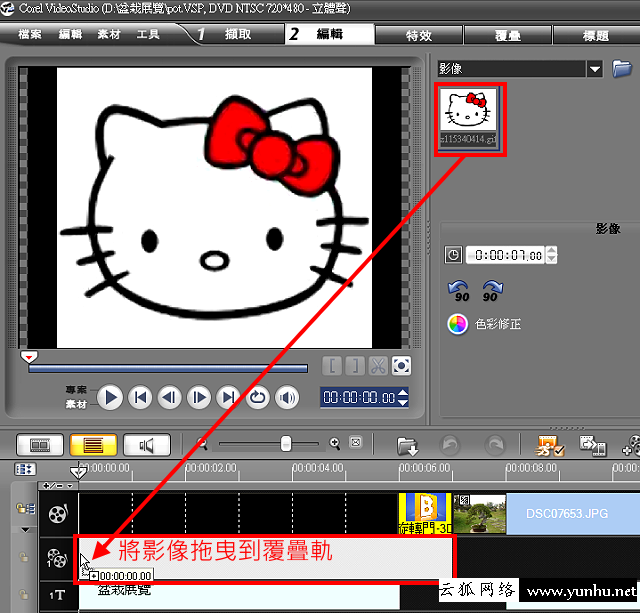
Task: Select the DSC07653.JPG clip on timeline
Action: point(573,513)
